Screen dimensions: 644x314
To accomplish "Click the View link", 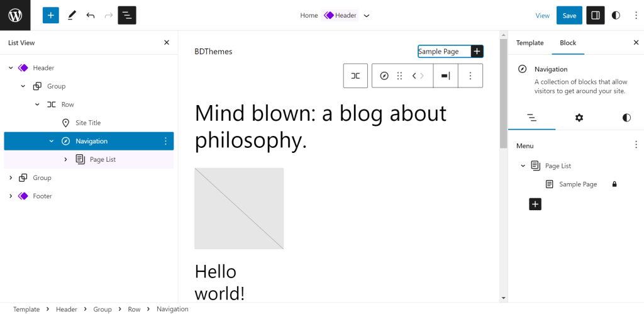I will pos(543,16).
